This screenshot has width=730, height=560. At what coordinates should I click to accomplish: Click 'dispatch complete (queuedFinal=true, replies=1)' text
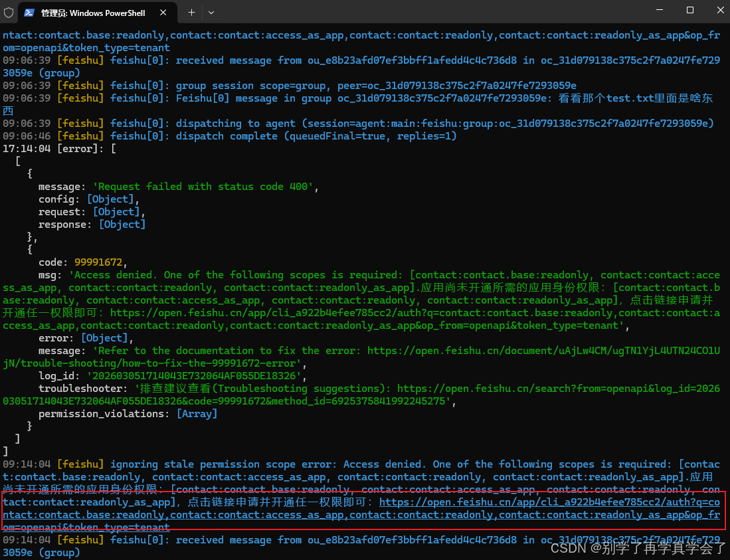click(316, 136)
